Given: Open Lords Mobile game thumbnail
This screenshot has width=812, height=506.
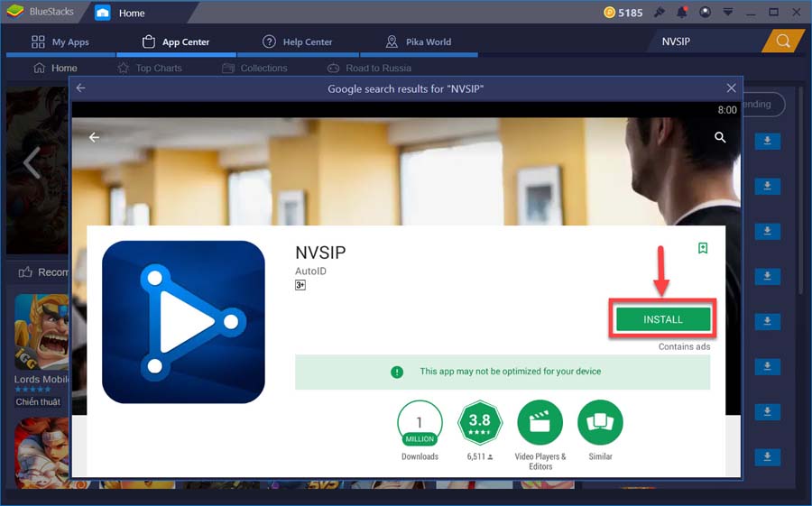Looking at the screenshot, I should coord(42,331).
